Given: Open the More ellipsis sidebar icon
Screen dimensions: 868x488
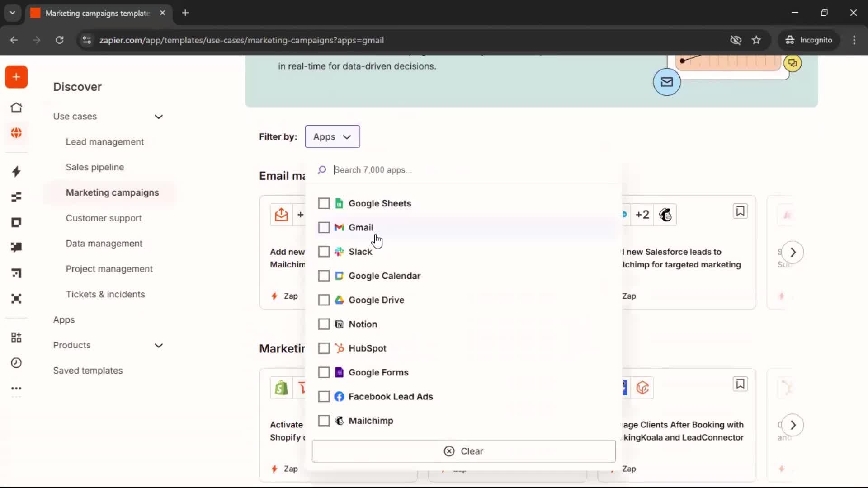Looking at the screenshot, I should (16, 388).
